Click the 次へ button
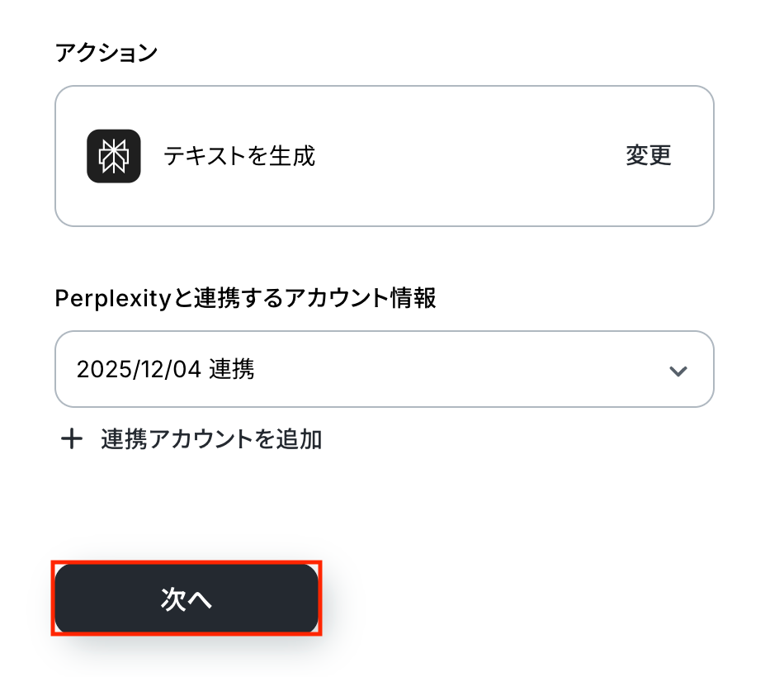The height and width of the screenshot is (677, 784). (x=187, y=600)
